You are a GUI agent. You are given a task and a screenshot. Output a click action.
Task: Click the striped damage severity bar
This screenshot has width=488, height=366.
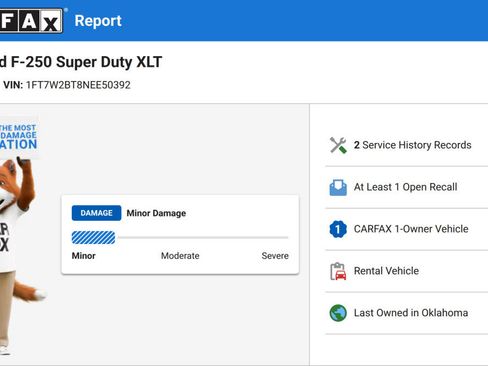(x=93, y=238)
